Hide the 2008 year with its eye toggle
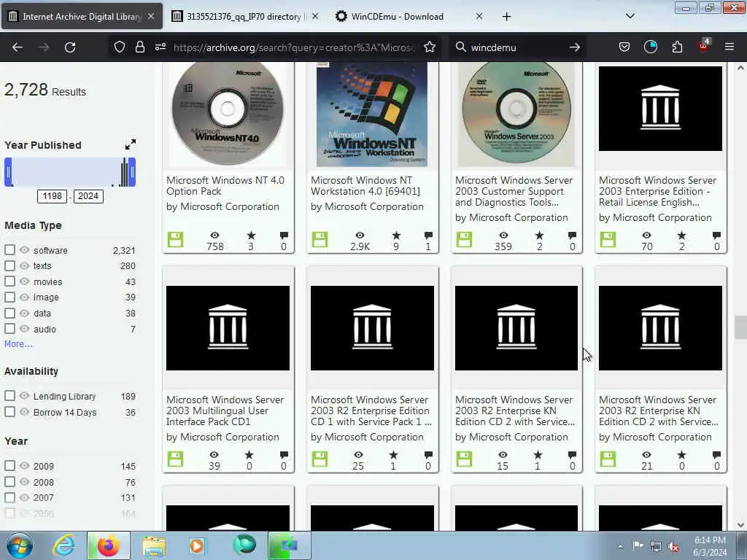This screenshot has height=560, width=747. [24, 481]
